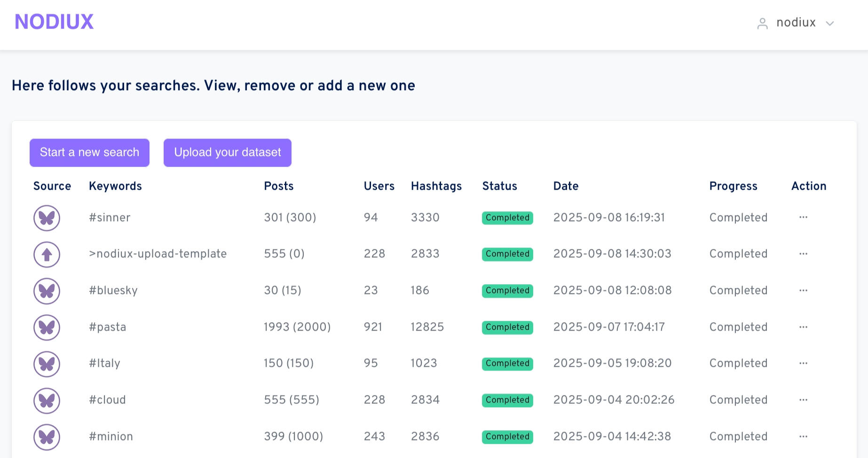The width and height of the screenshot is (868, 458).
Task: Open action menu for the #pasta search
Action: [803, 327]
